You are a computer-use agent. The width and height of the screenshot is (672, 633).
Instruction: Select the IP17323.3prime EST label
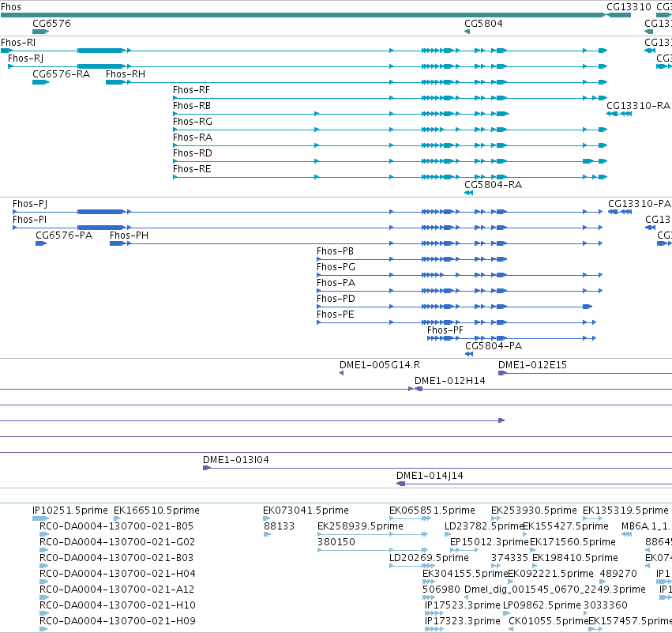[x=463, y=621]
